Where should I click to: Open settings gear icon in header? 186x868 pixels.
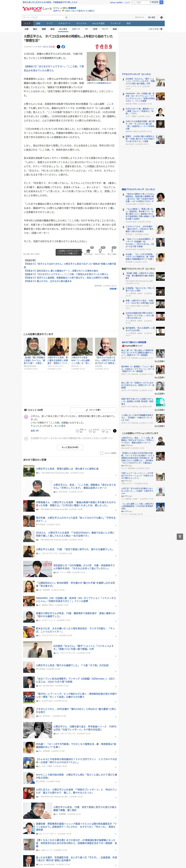tap(161, 18)
